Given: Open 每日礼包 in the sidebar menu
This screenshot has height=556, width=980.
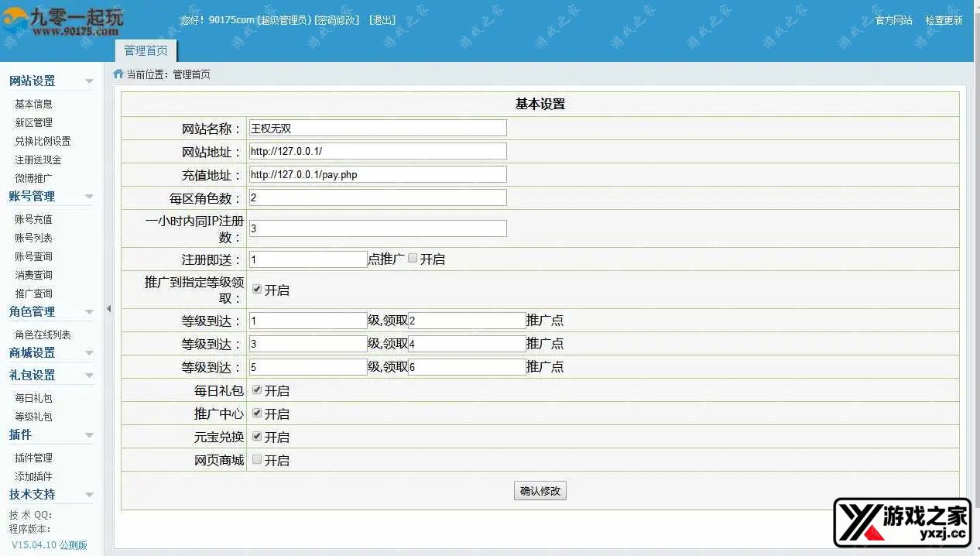Looking at the screenshot, I should pos(33,398).
